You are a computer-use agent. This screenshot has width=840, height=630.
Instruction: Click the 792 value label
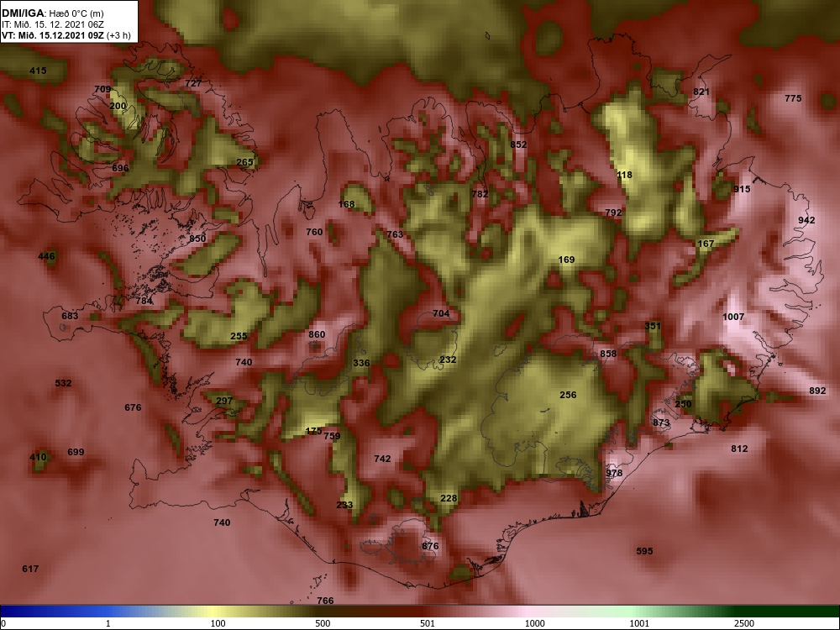coord(613,213)
